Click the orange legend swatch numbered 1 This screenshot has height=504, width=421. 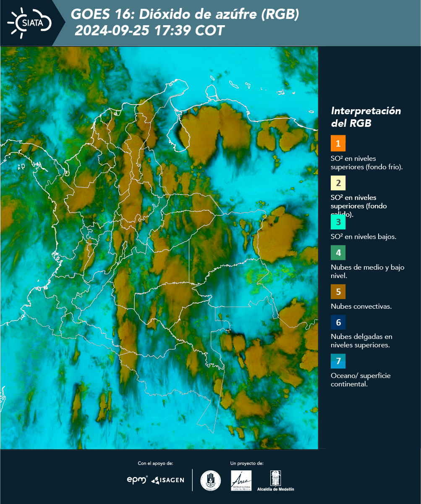coord(338,143)
